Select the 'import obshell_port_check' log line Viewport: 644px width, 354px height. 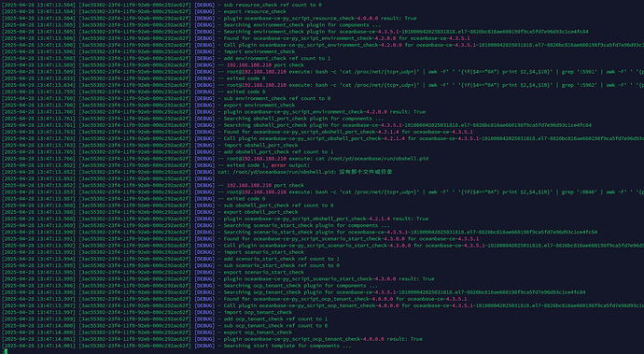pos(258,145)
